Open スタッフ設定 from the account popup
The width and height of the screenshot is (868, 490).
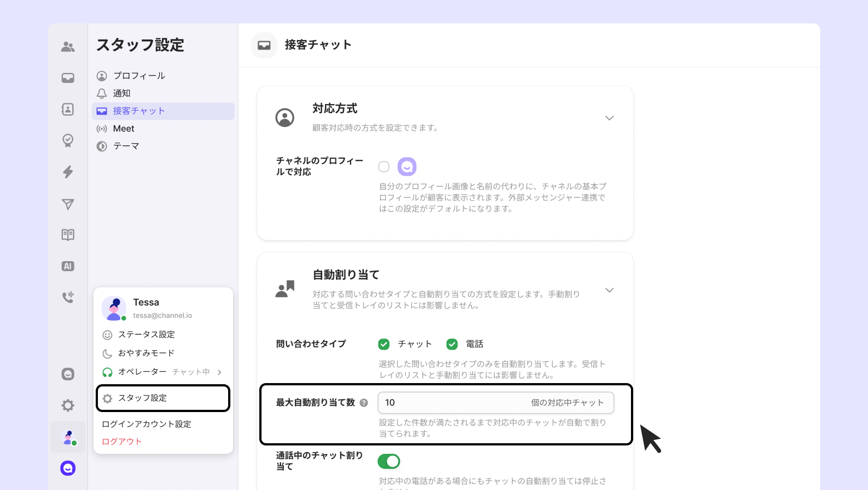coord(163,398)
